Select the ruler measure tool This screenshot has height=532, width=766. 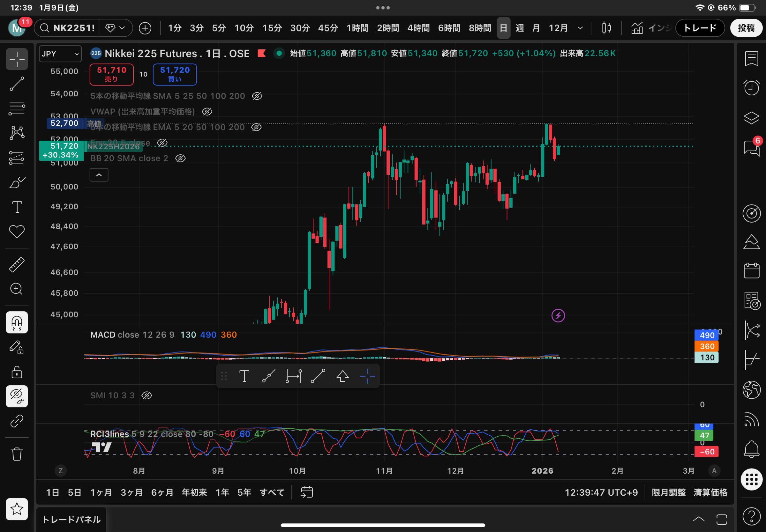[17, 264]
